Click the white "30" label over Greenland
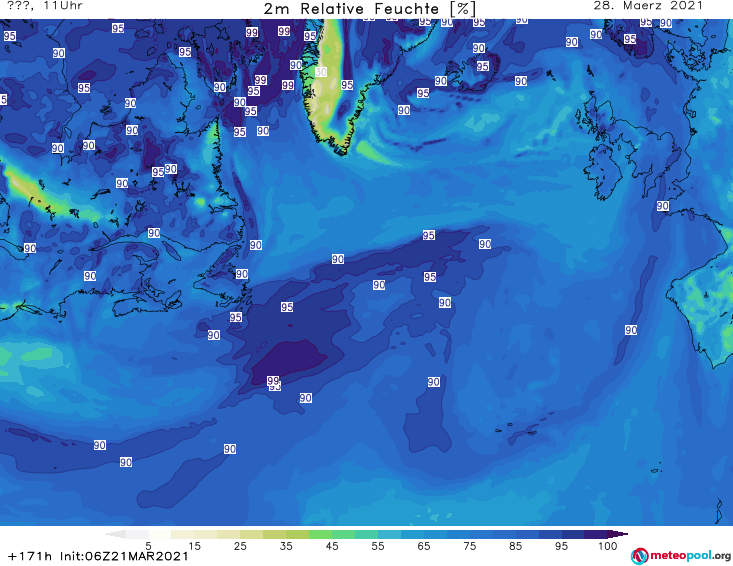The image size is (733, 566). coord(321,72)
